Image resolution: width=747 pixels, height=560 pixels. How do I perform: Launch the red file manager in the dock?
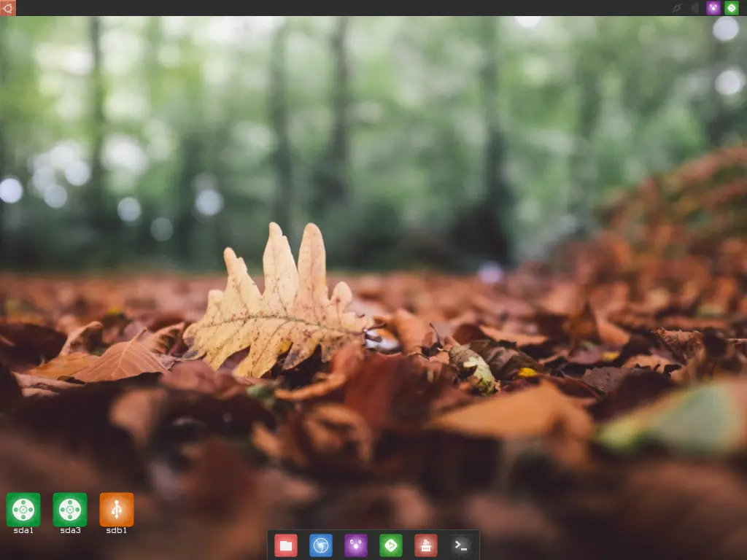tap(286, 545)
